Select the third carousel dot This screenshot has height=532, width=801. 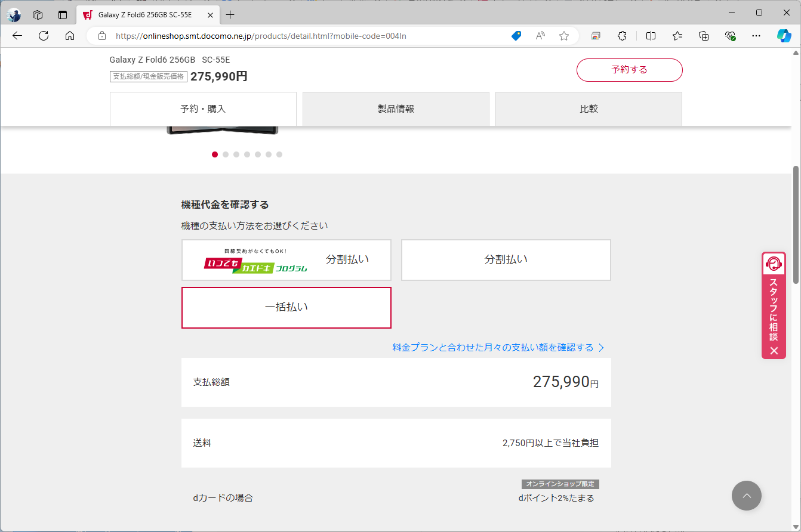click(236, 154)
